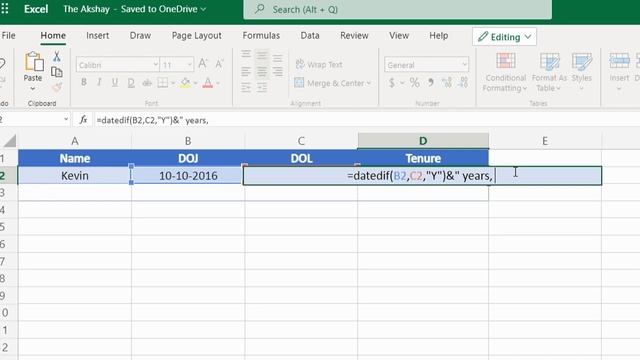This screenshot has width=640, height=360.
Task: Increase decimal places icon
Action: [x=447, y=83]
